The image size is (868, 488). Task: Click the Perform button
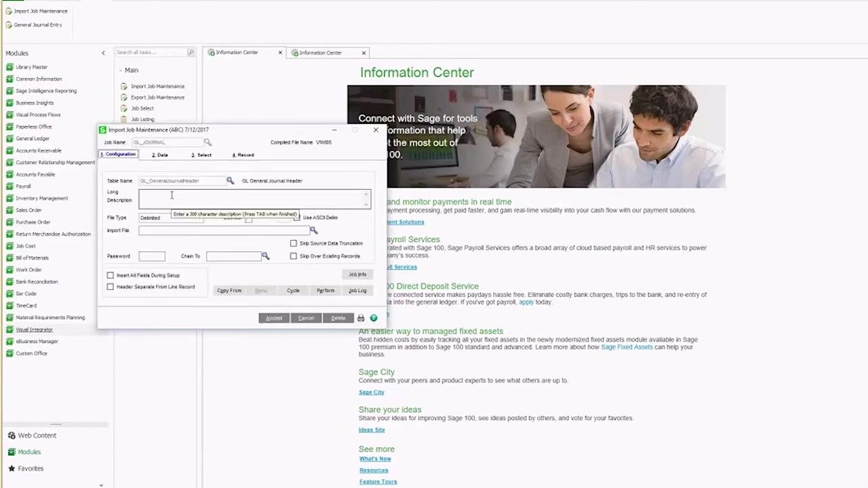pyautogui.click(x=325, y=291)
